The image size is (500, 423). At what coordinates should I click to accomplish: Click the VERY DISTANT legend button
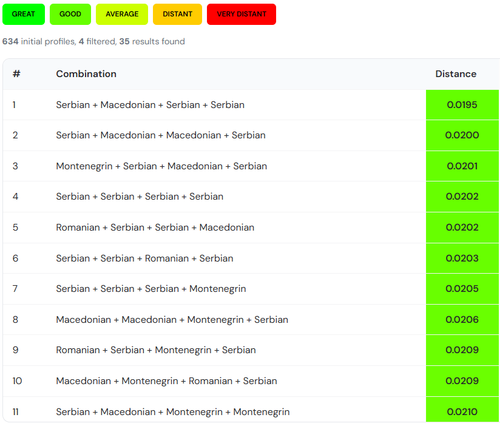coord(241,14)
